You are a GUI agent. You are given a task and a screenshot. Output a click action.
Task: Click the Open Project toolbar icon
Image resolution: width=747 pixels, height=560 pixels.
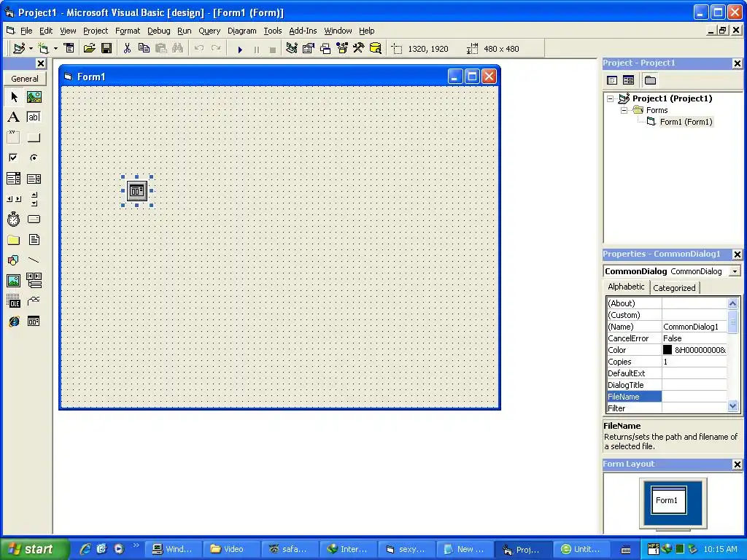click(89, 49)
